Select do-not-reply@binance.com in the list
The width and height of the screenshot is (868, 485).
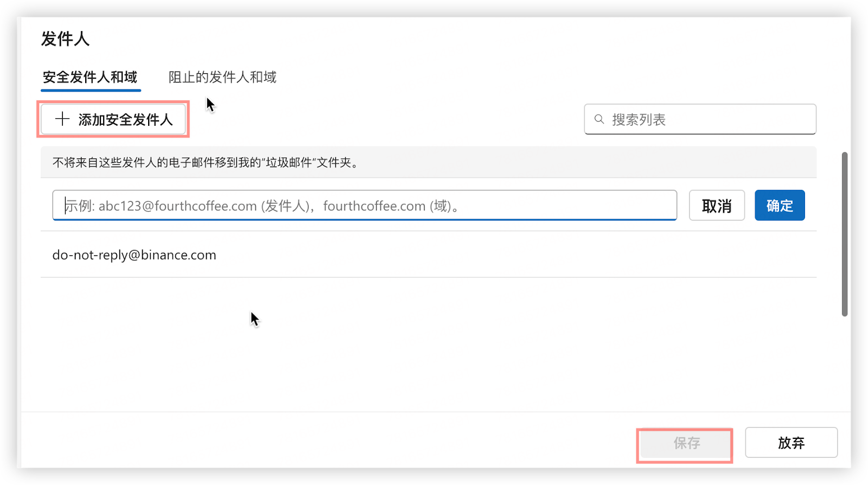tap(134, 255)
